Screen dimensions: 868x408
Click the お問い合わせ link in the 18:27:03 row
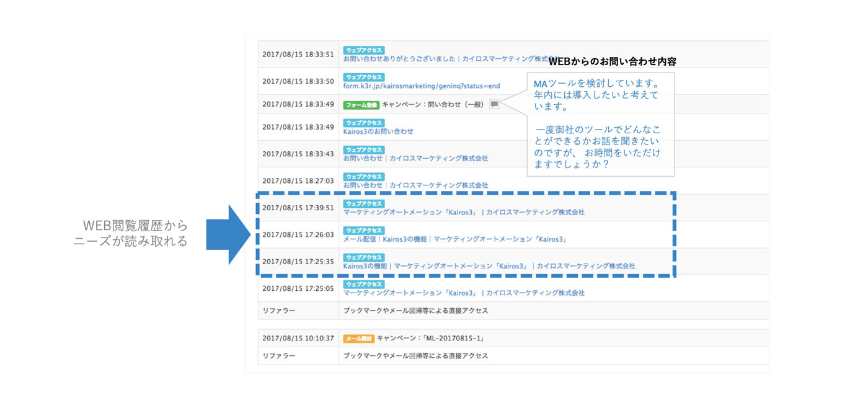415,185
